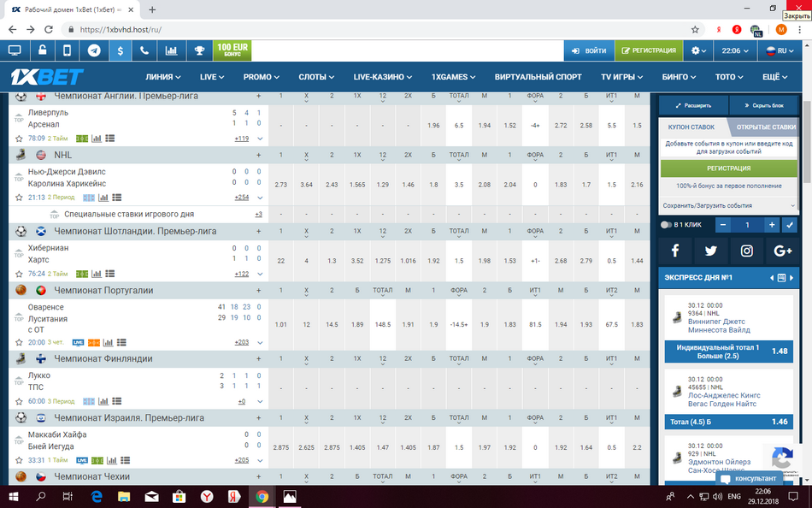The height and width of the screenshot is (508, 812).
Task: Click green РЕГИСТРАЦИЯ button in coupon panel
Action: tap(728, 168)
